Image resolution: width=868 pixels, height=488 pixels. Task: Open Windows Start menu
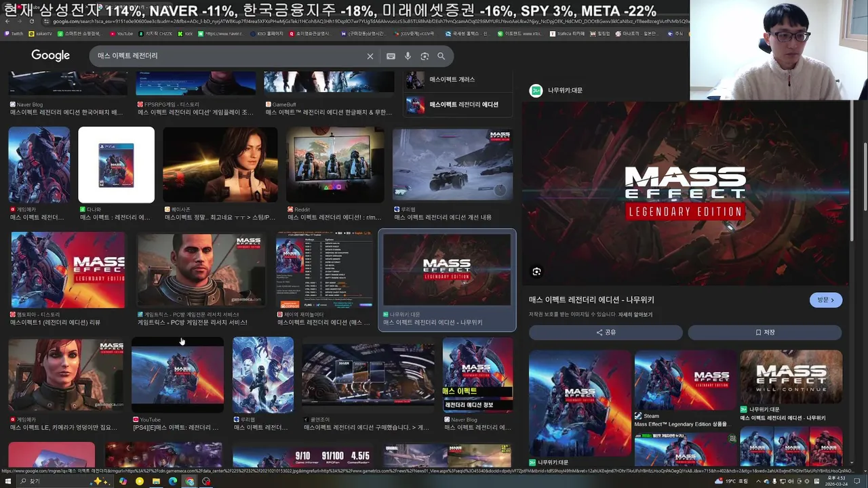coord(7,481)
